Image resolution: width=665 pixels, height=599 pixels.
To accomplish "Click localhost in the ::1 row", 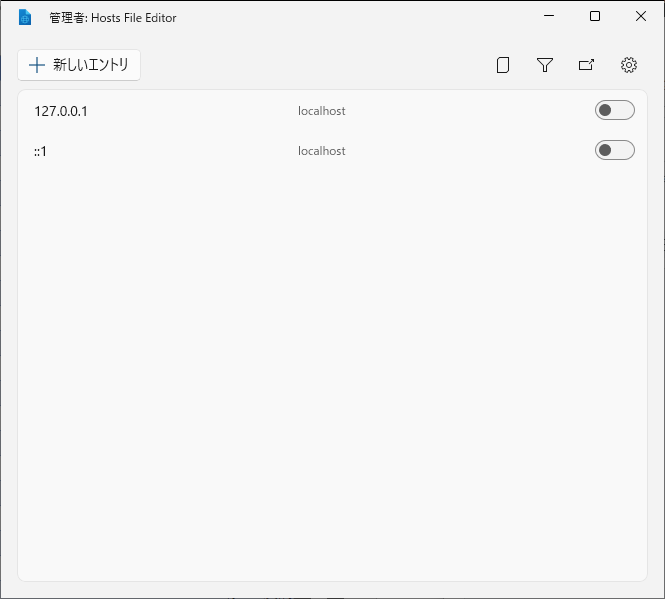I will [321, 151].
